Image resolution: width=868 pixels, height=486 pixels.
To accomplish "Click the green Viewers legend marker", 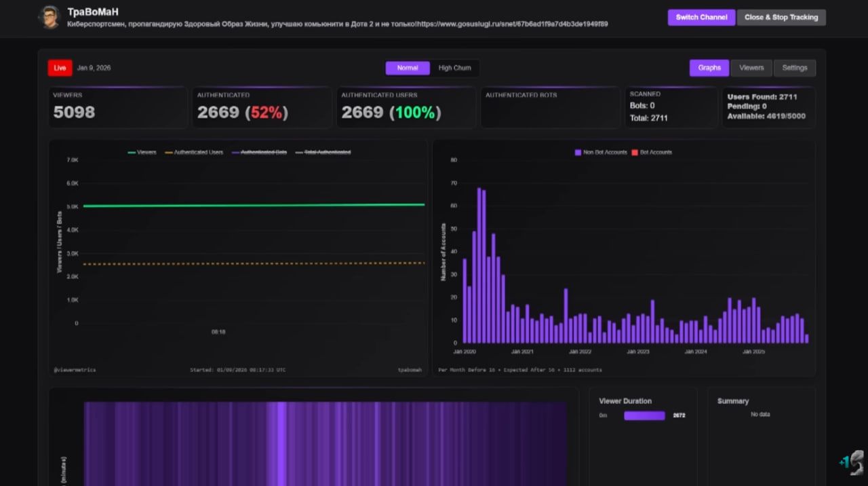I will click(x=132, y=153).
